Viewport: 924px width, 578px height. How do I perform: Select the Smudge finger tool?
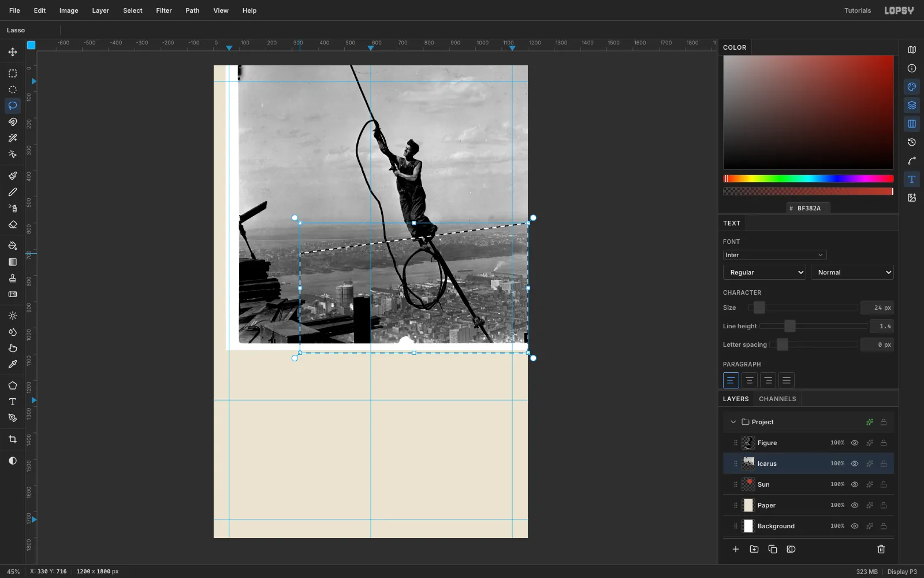(13, 348)
